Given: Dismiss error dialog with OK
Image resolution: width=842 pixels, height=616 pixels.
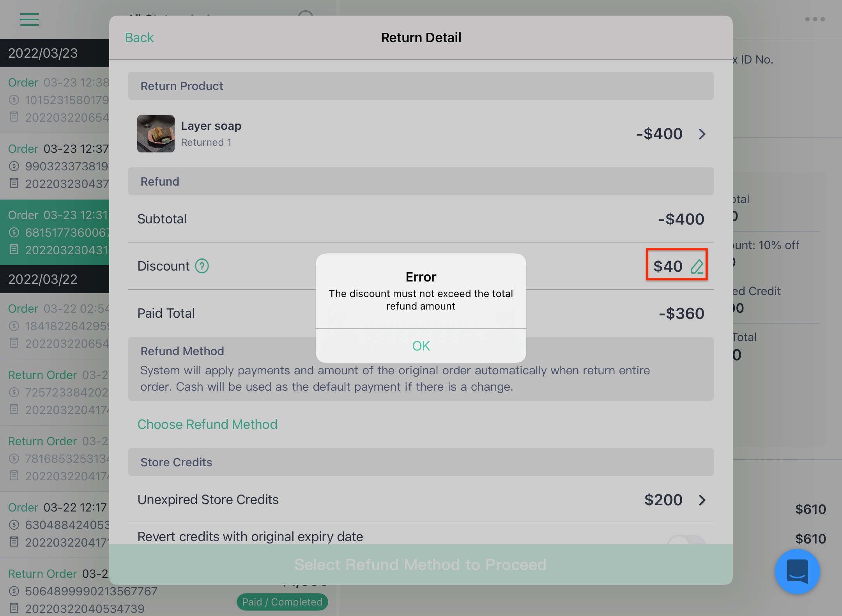Looking at the screenshot, I should [x=421, y=346].
